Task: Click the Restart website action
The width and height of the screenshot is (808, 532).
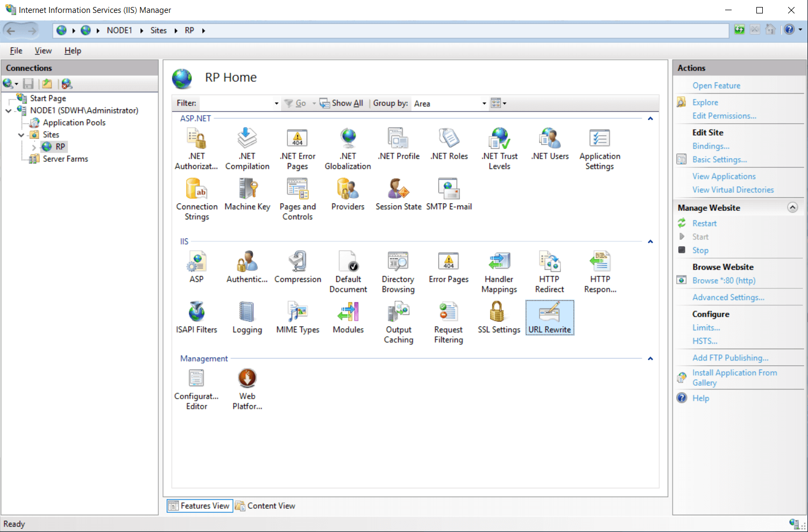Action: coord(704,223)
